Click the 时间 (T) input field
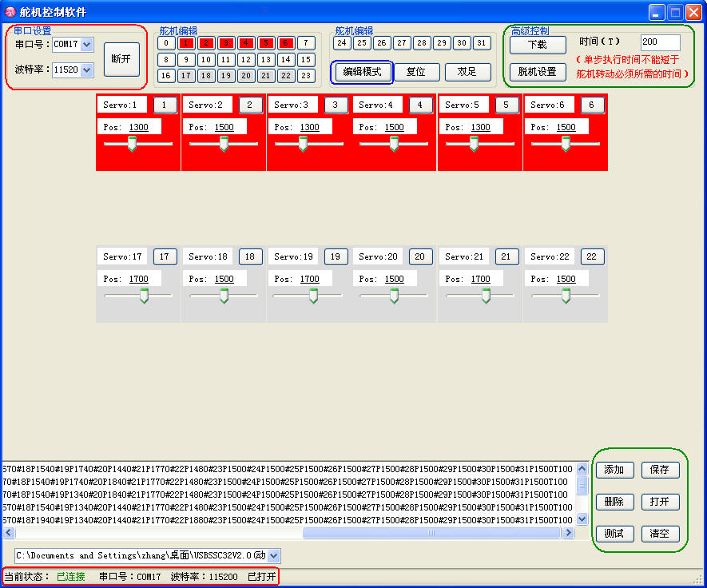The image size is (707, 588). 660,42
